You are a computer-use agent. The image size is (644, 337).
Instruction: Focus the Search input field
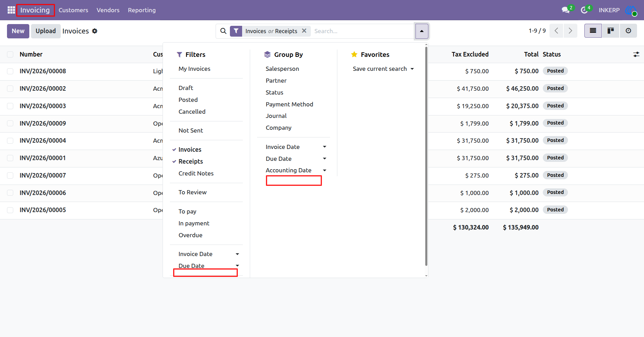362,31
